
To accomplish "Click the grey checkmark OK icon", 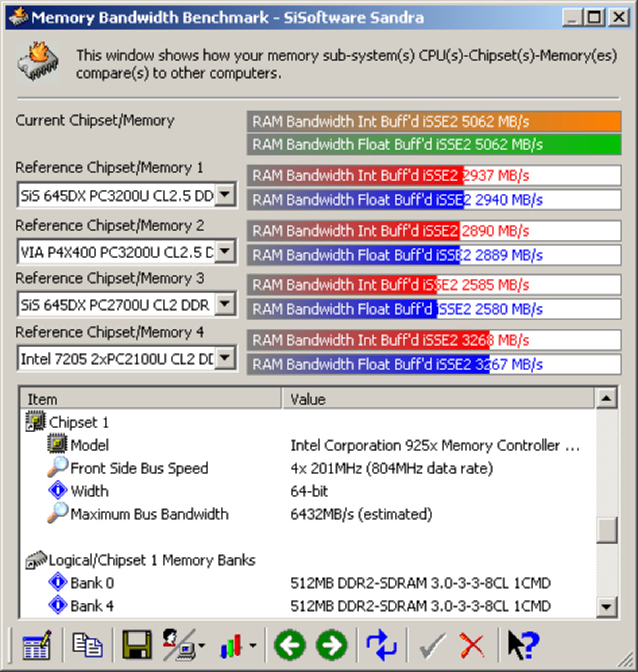I will click(x=432, y=646).
